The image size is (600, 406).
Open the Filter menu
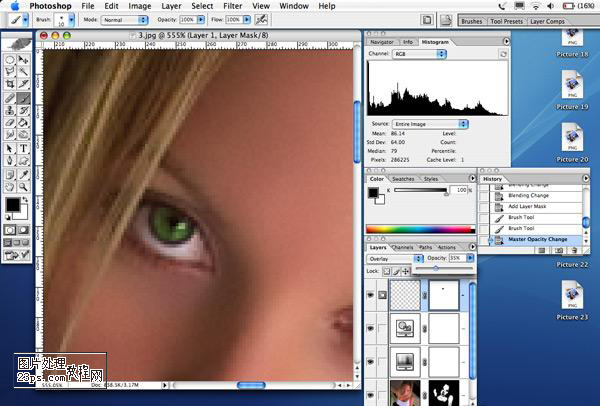233,6
